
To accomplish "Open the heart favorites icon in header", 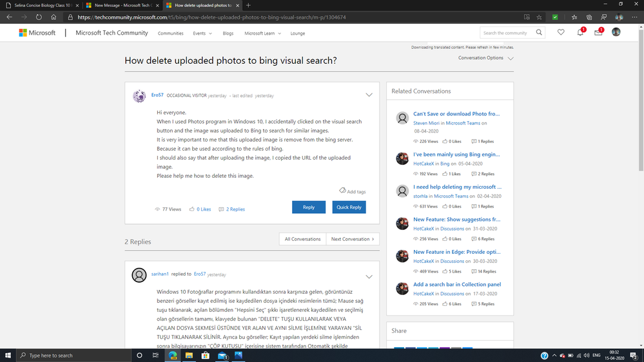I will pos(561,32).
